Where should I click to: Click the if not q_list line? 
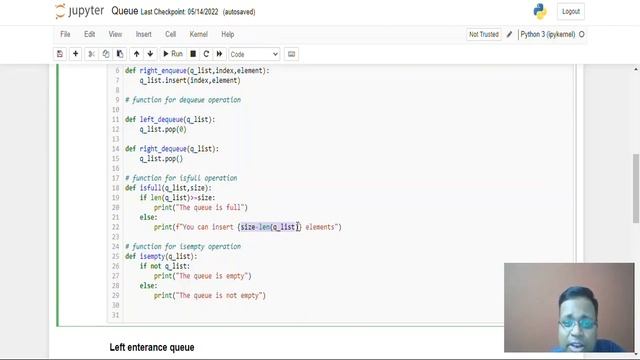pos(164,267)
